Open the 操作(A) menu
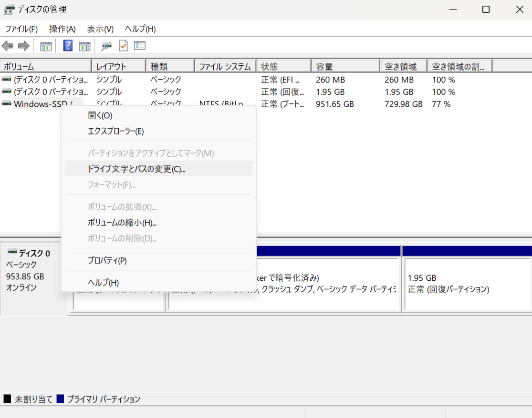This screenshot has height=418, width=532. pyautogui.click(x=62, y=29)
